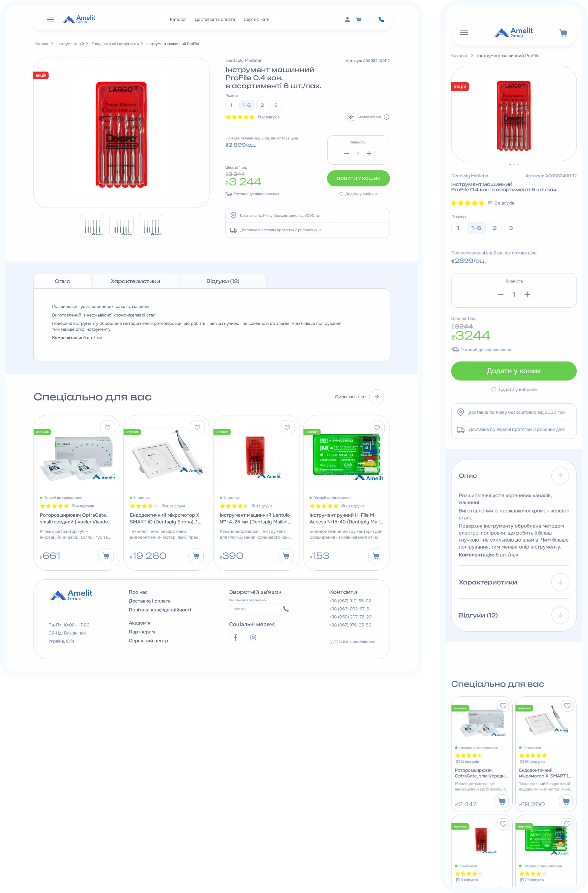This screenshot has height=893, width=588.
Task: Favorite the OptraGate mobile product card
Action: point(503,706)
